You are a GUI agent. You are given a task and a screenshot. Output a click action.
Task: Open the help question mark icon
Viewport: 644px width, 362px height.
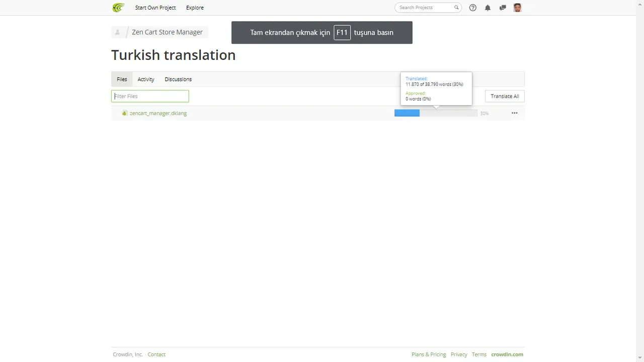pyautogui.click(x=473, y=8)
